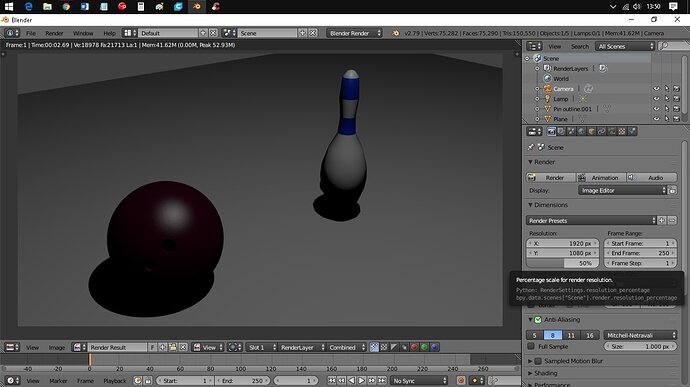The height and width of the screenshot is (387, 690).
Task: Delete the current Scene
Action: point(313,33)
